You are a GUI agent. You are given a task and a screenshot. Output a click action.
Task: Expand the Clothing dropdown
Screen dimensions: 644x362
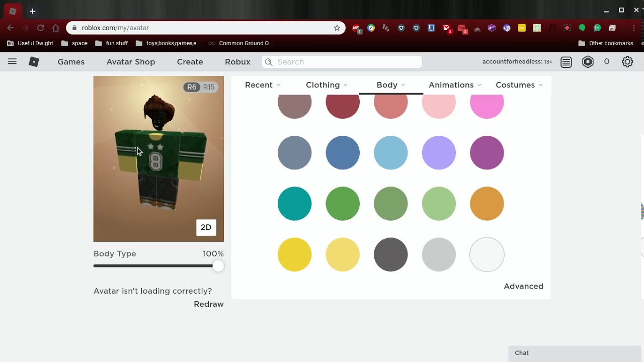(327, 85)
